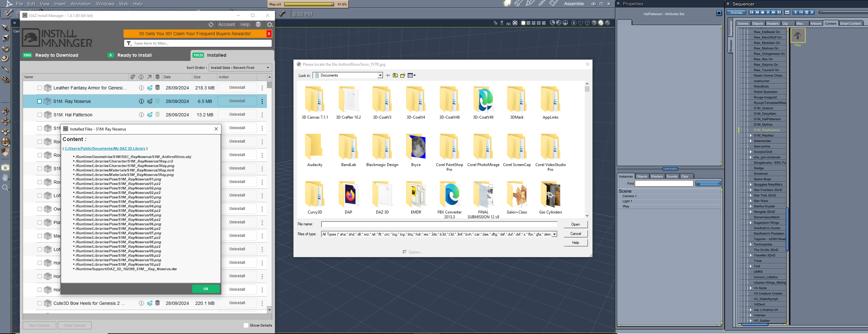Click the database stack icon beside Help
This screenshot has width=868, height=334.
258,25
